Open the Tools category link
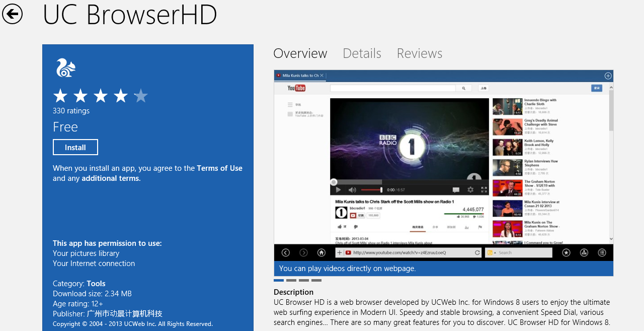This screenshot has width=644, height=331. 96,284
